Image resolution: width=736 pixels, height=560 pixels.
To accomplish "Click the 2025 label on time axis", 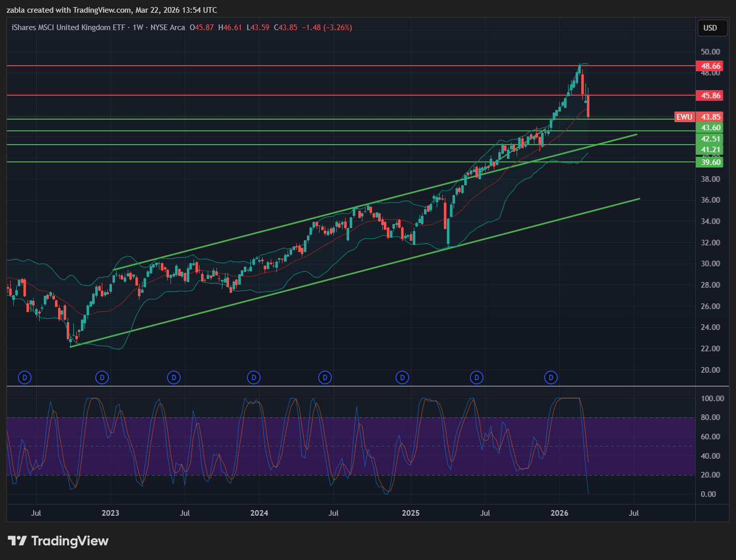I will click(411, 513).
